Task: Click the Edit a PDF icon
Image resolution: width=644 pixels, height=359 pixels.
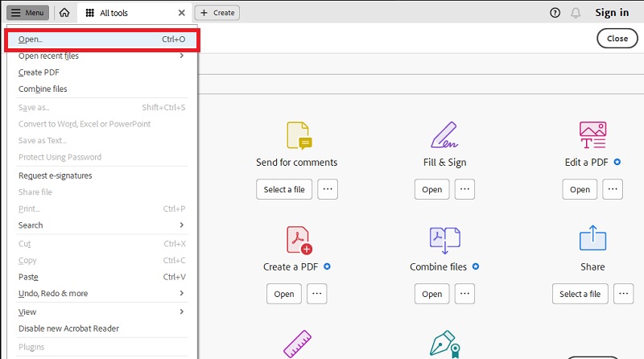Action: 592,134
